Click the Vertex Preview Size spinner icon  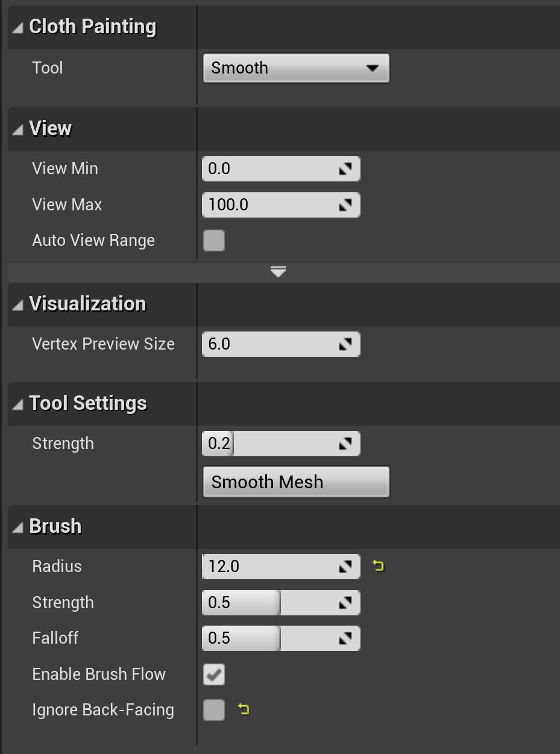pyautogui.click(x=345, y=344)
